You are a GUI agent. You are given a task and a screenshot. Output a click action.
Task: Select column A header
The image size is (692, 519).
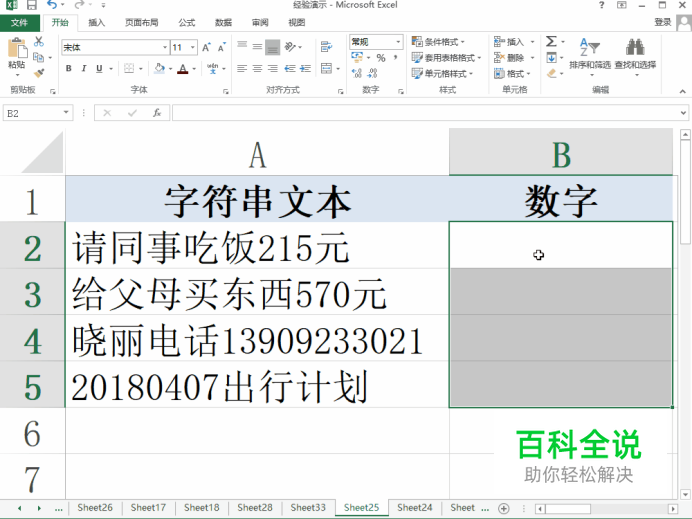[x=257, y=152]
